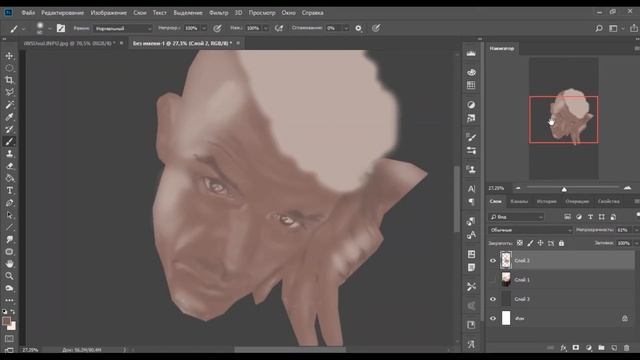640x360 pixels.
Task: Hide Слой 2 layer visibility eye
Action: coord(493,260)
